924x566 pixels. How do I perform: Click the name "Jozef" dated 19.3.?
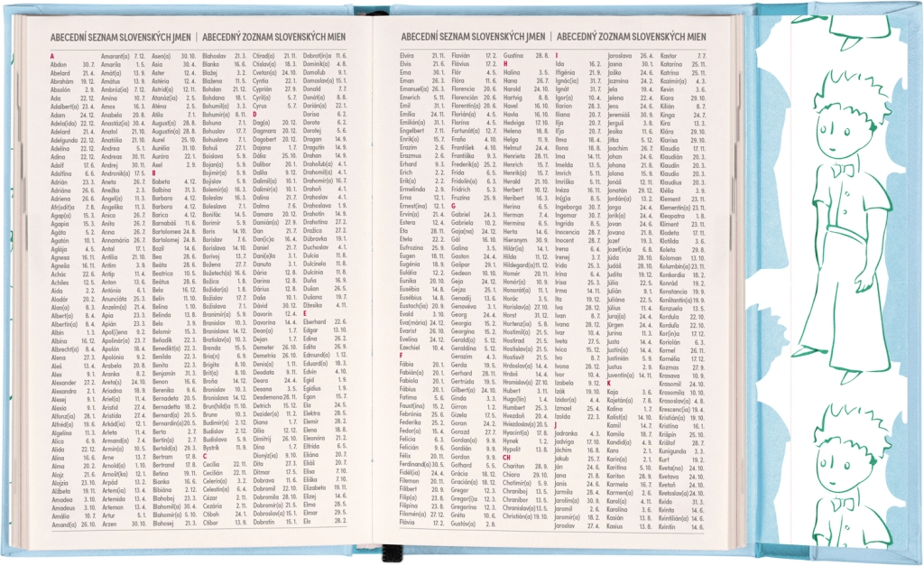pos(614,240)
